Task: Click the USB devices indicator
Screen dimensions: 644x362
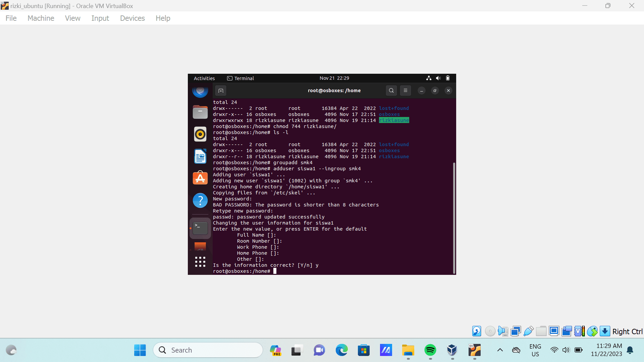Action: (528, 331)
